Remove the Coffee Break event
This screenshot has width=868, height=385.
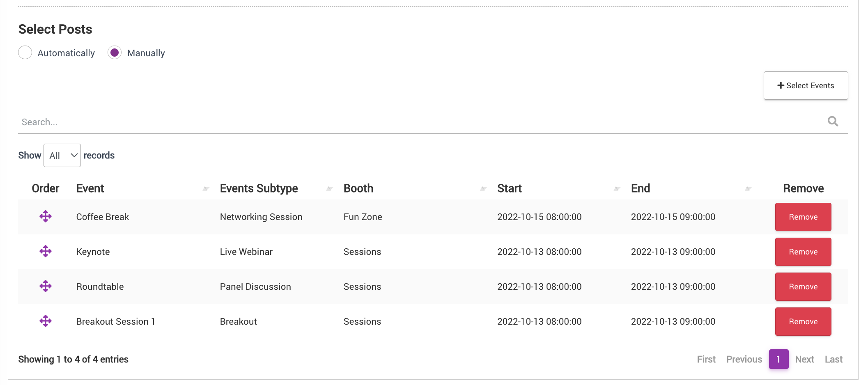pos(803,217)
